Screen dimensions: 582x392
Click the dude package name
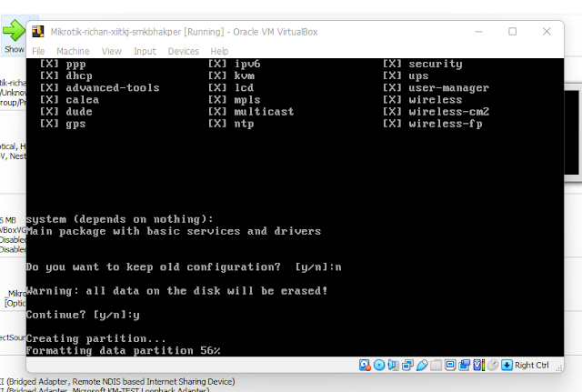[x=79, y=111]
